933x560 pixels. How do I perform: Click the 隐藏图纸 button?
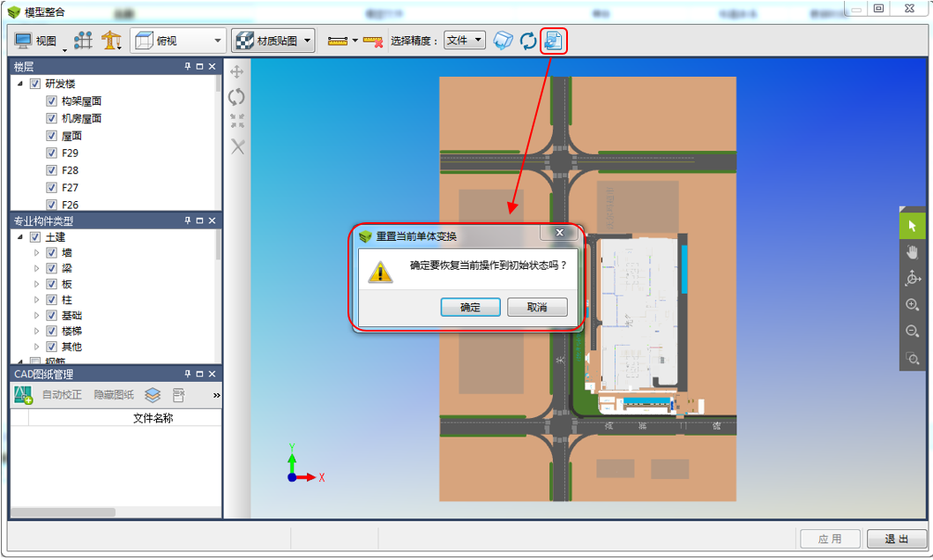[x=114, y=394]
